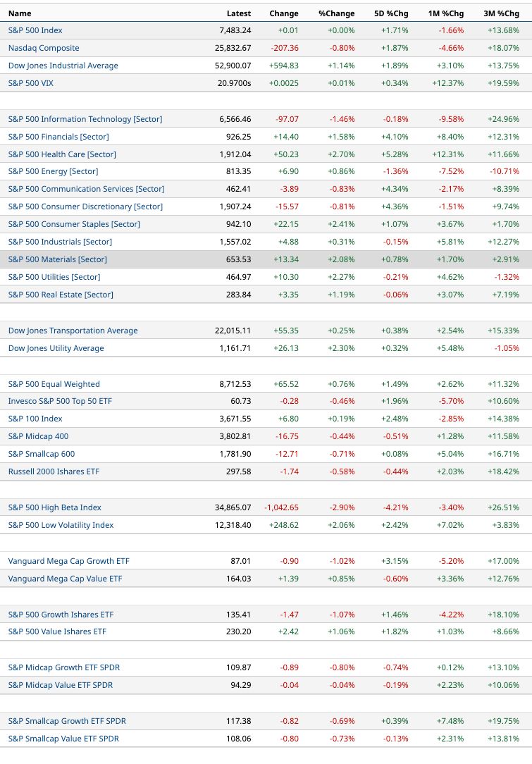
Task: Sort by 1M %Chg column header
Action: [446, 13]
